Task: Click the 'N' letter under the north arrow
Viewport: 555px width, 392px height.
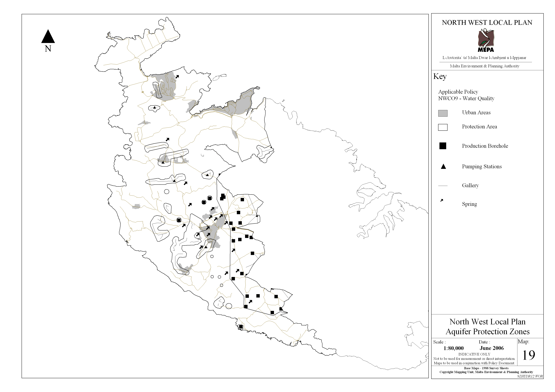Action: pyautogui.click(x=48, y=49)
